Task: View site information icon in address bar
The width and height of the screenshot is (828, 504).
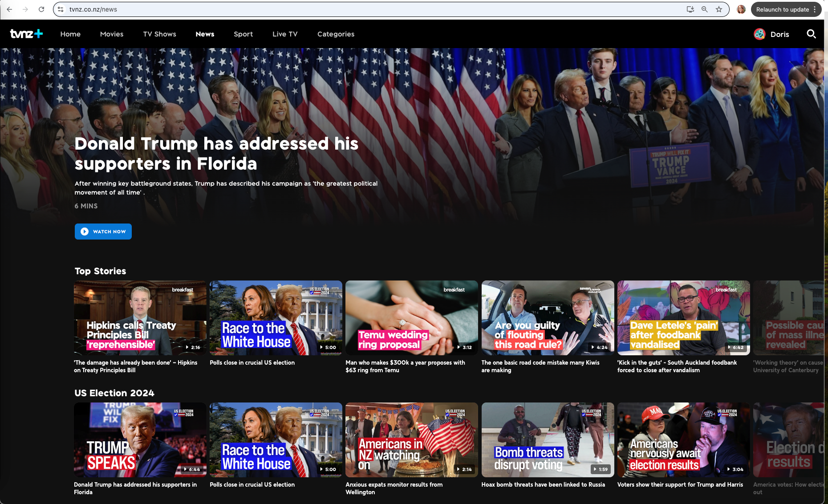Action: click(x=61, y=9)
